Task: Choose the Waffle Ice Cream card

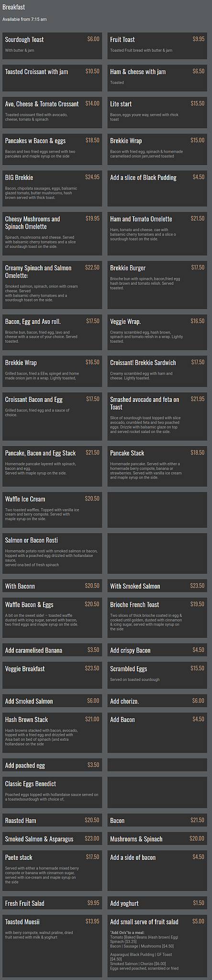Action: tap(52, 510)
